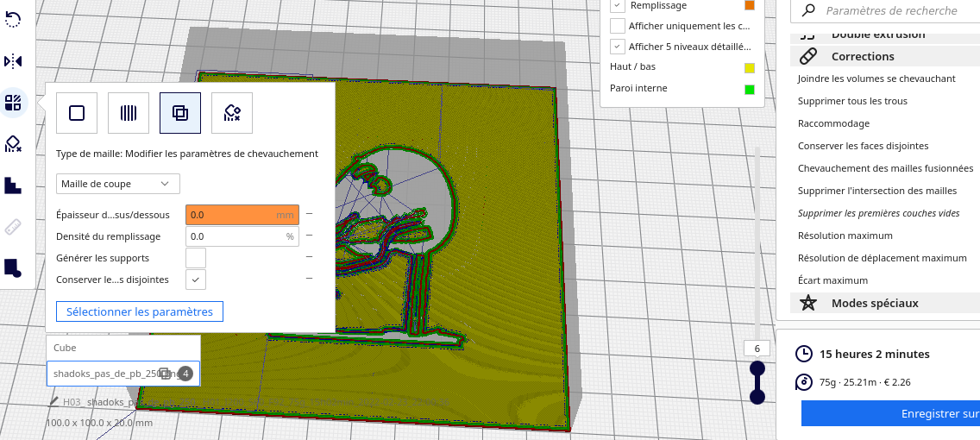Click Supprimer les premières couches vides setting
This screenshot has height=440, width=980.
pos(879,213)
